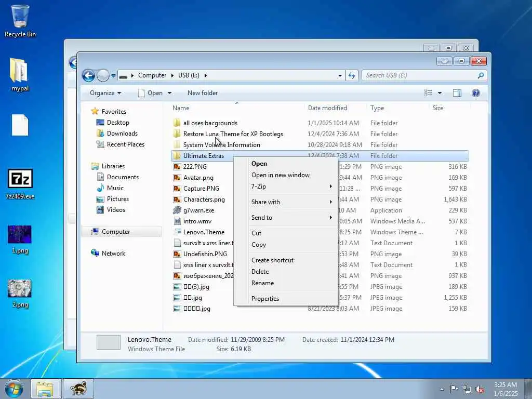Viewport: 532px width, 399px height.
Task: Click the raccoon Mypal taskbar icon
Action: coord(78,389)
